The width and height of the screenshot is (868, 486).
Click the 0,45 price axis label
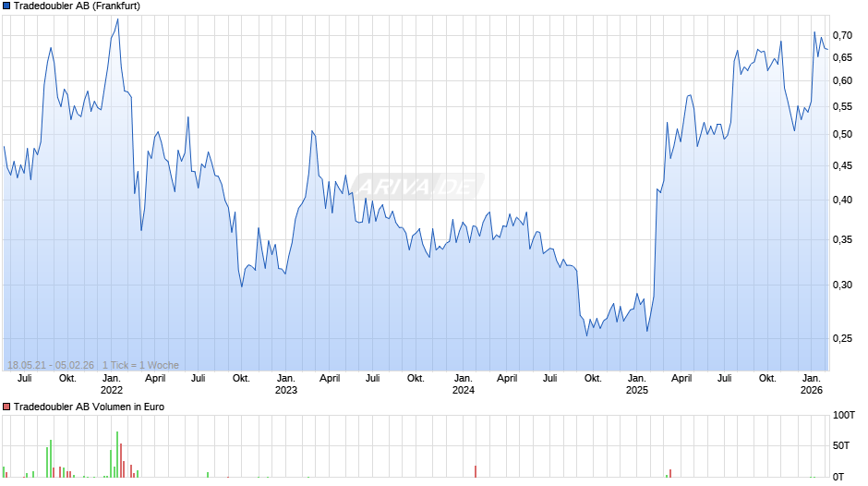(842, 165)
